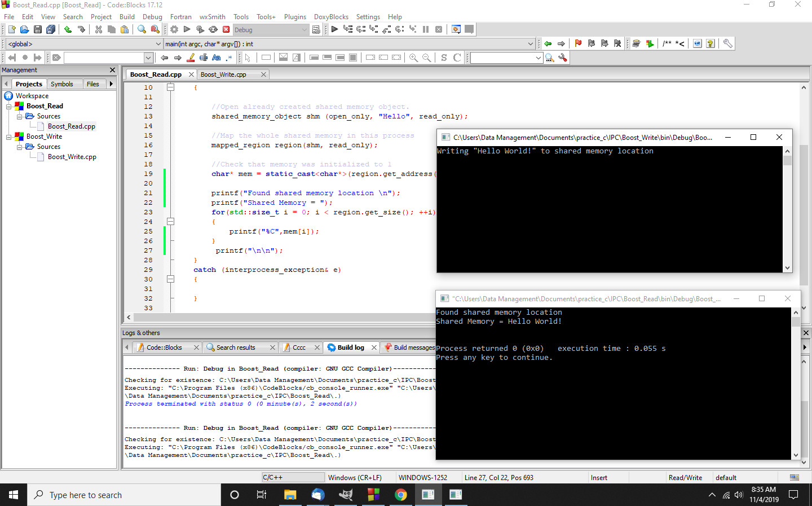812x506 pixels.
Task: Open the Plugins menu
Action: [x=295, y=17]
